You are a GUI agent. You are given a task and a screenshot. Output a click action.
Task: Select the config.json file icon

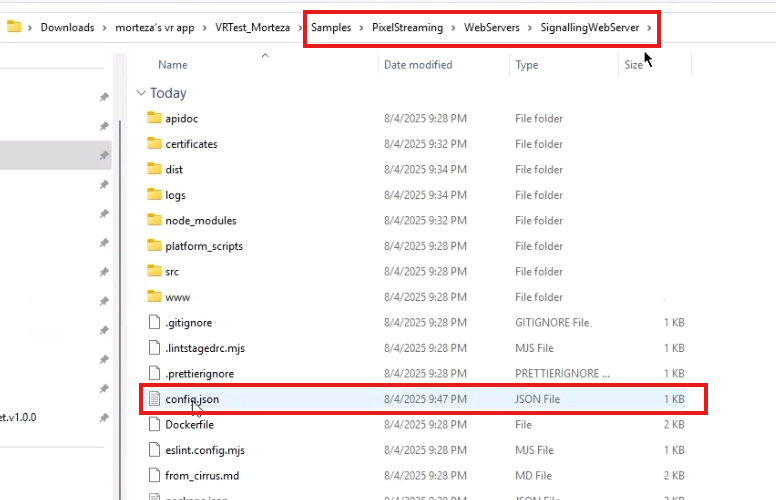tap(154, 399)
